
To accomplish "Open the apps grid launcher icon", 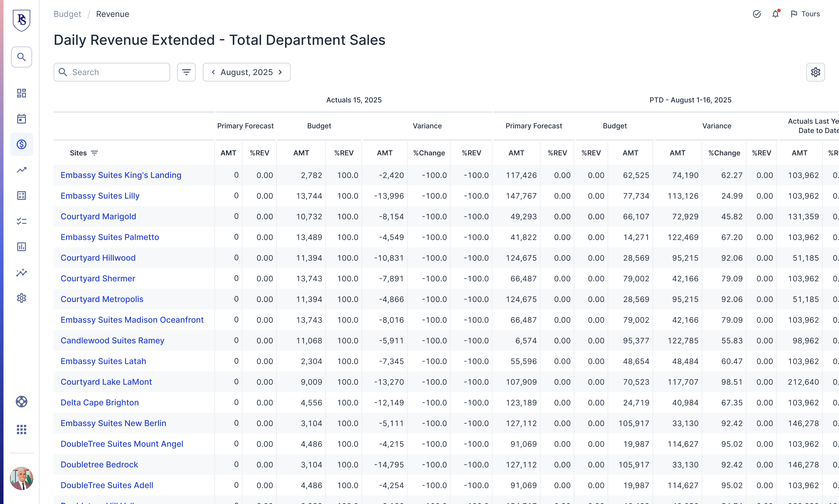I will click(22, 430).
